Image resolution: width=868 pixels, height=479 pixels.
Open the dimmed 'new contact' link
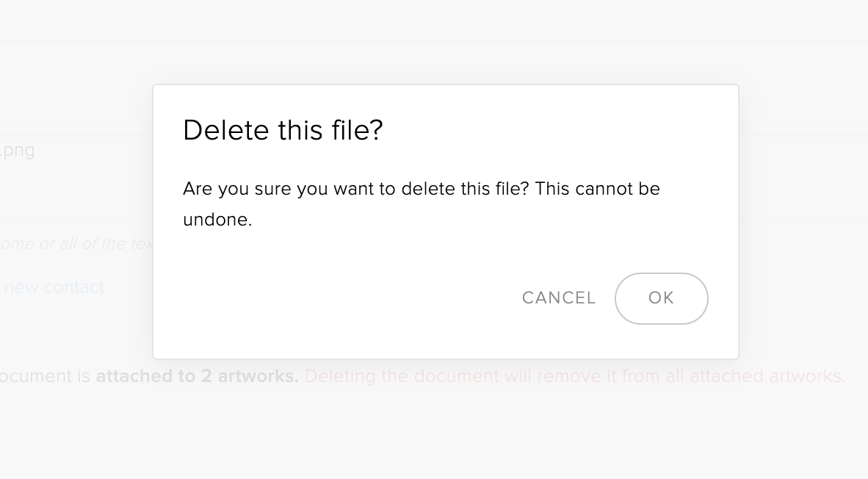tap(54, 287)
